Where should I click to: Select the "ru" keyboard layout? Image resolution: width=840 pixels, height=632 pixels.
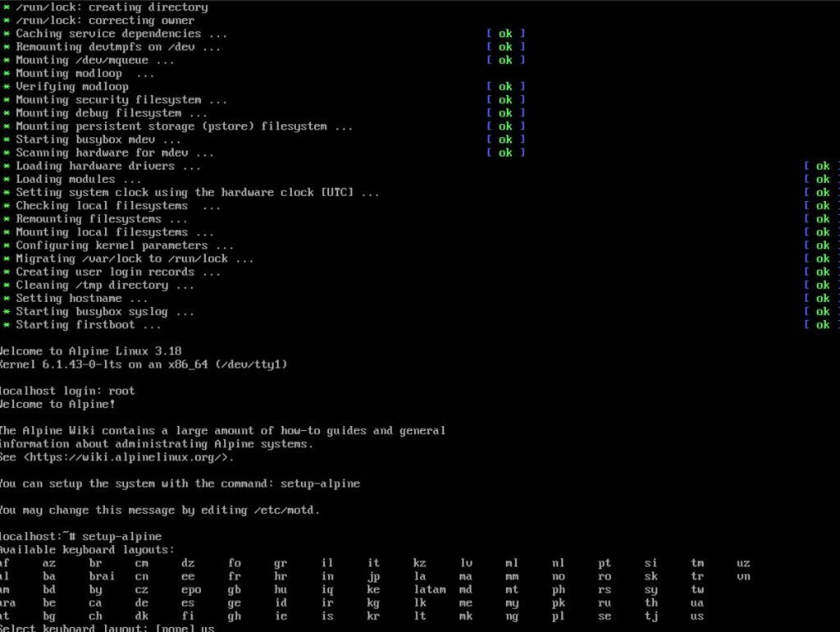click(x=605, y=602)
